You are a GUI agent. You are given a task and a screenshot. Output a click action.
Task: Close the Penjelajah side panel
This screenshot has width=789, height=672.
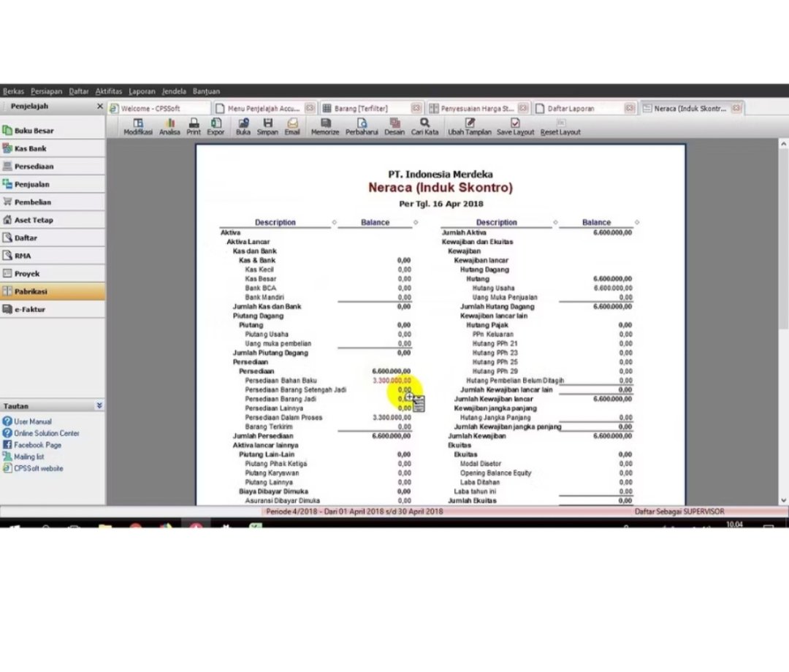(x=100, y=107)
